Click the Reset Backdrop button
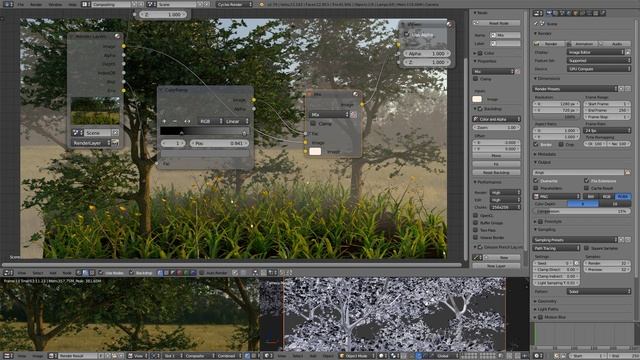Screen dimensions: 640x360 click(x=496, y=172)
